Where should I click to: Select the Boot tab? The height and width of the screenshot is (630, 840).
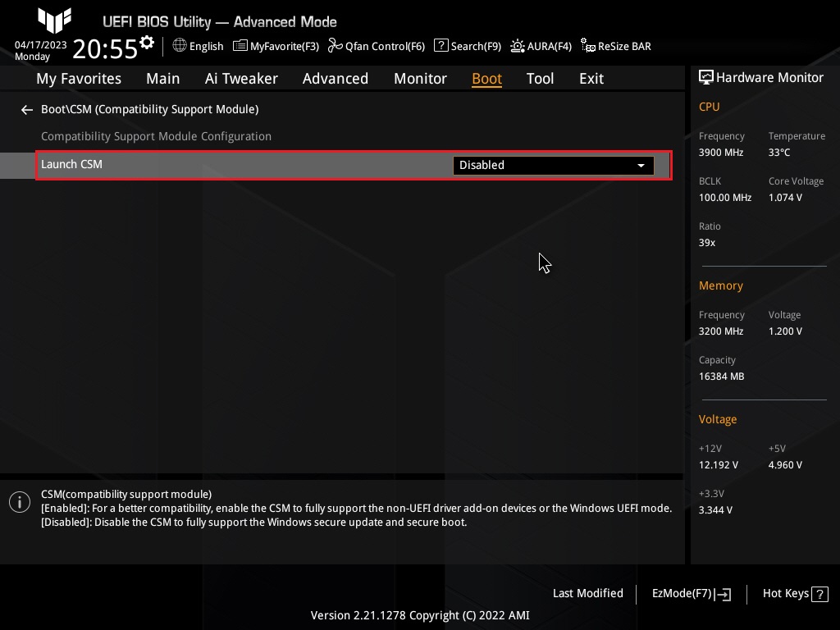pyautogui.click(x=486, y=79)
